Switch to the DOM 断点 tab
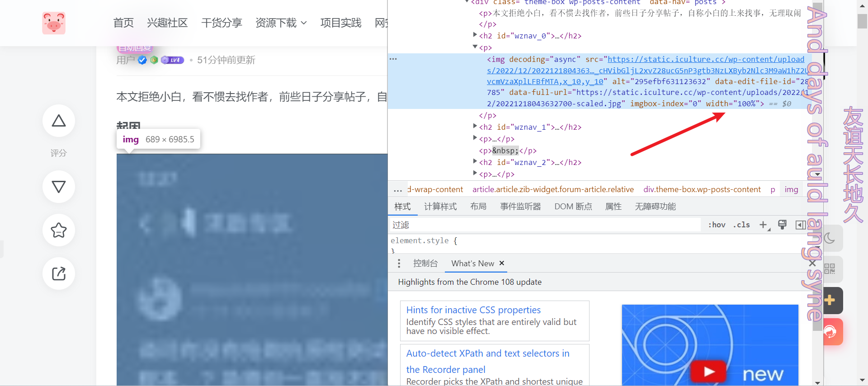Viewport: 868px width, 386px height. coord(573,207)
